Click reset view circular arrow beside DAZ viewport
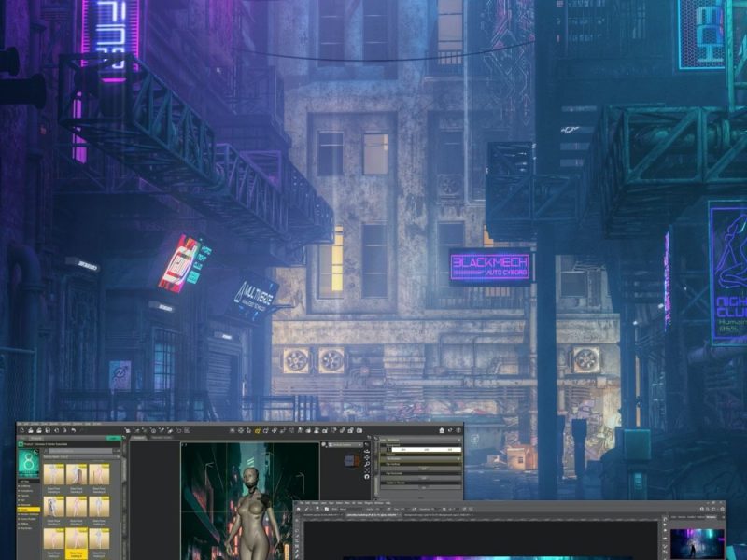The image size is (747, 560). point(367,477)
